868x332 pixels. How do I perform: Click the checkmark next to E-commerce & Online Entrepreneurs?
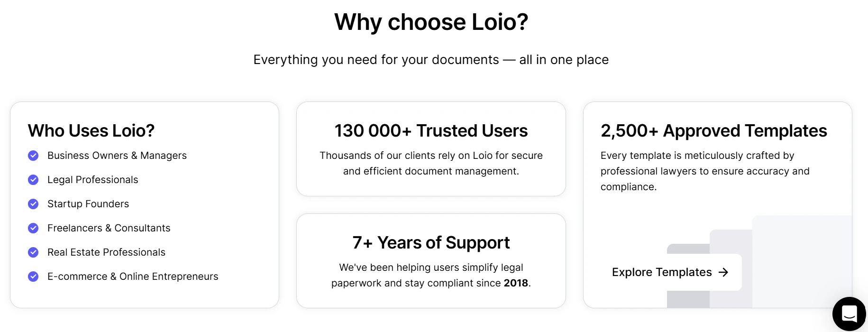coord(33,277)
